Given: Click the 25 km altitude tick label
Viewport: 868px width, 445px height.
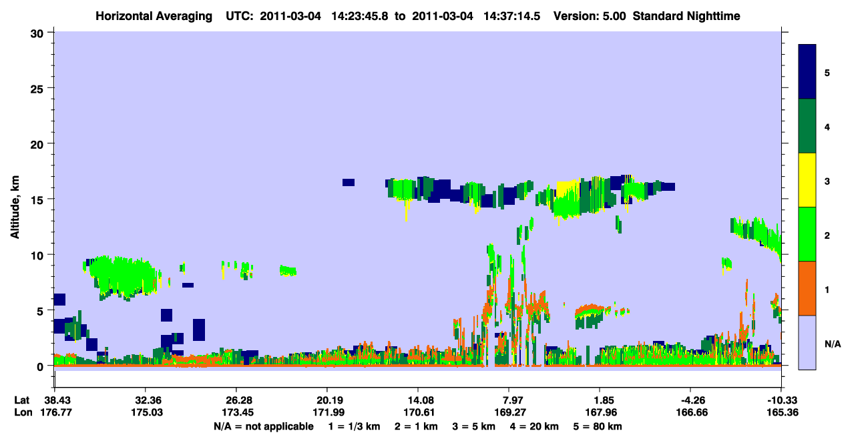Looking at the screenshot, I should pos(38,88).
